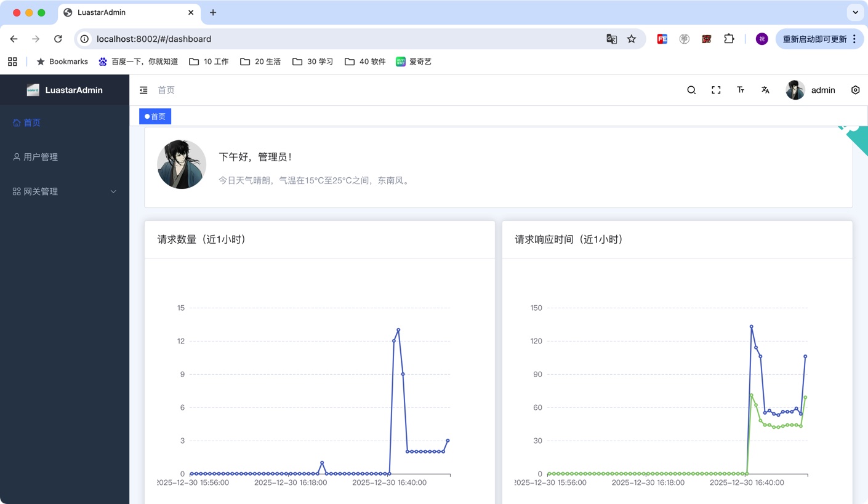This screenshot has width=868, height=504.
Task: Open the font size icon
Action: coord(741,90)
